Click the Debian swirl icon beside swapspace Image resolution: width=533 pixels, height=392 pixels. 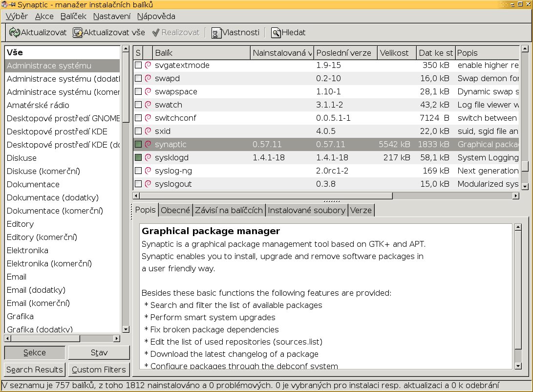coord(148,91)
